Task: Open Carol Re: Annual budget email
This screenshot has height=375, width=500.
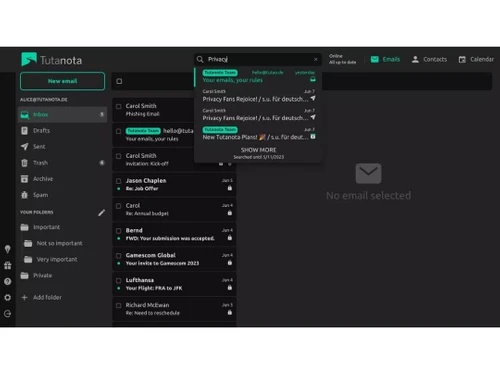Action: coord(174,209)
